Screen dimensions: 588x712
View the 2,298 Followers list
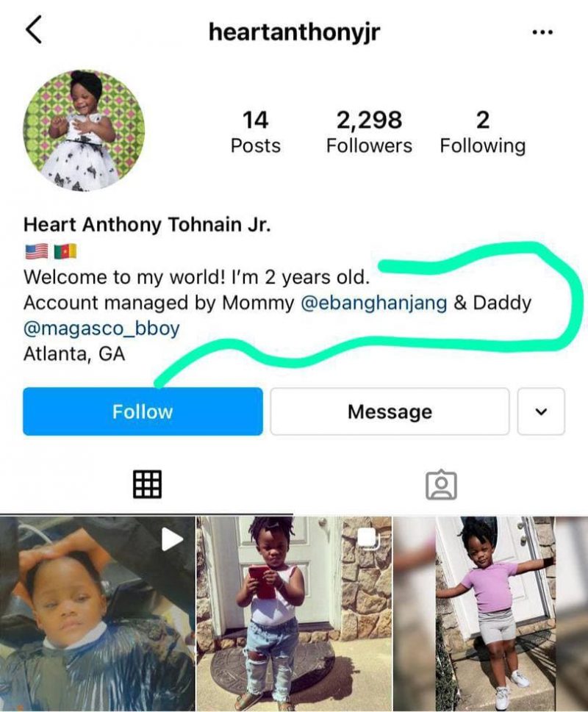369,132
